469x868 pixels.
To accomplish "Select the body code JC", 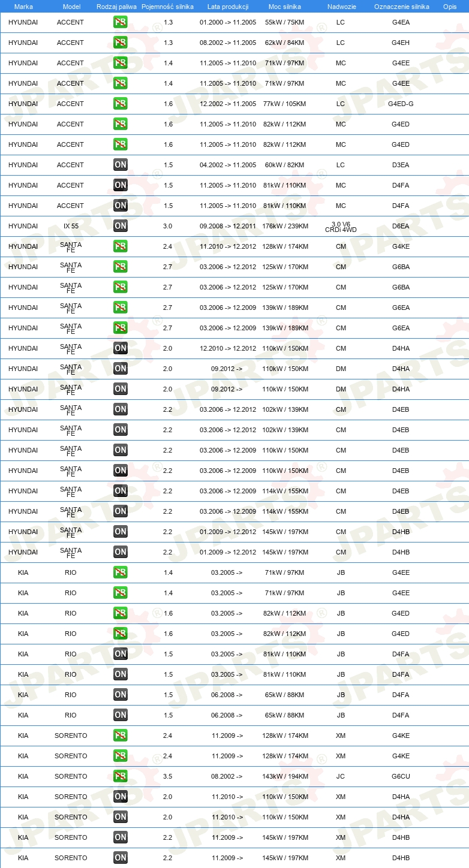I will pos(341,776).
